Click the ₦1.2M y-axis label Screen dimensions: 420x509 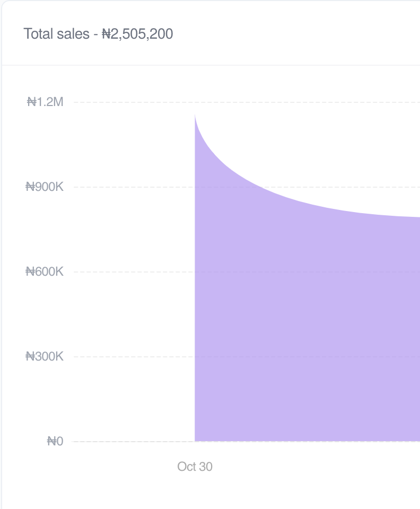pyautogui.click(x=46, y=102)
